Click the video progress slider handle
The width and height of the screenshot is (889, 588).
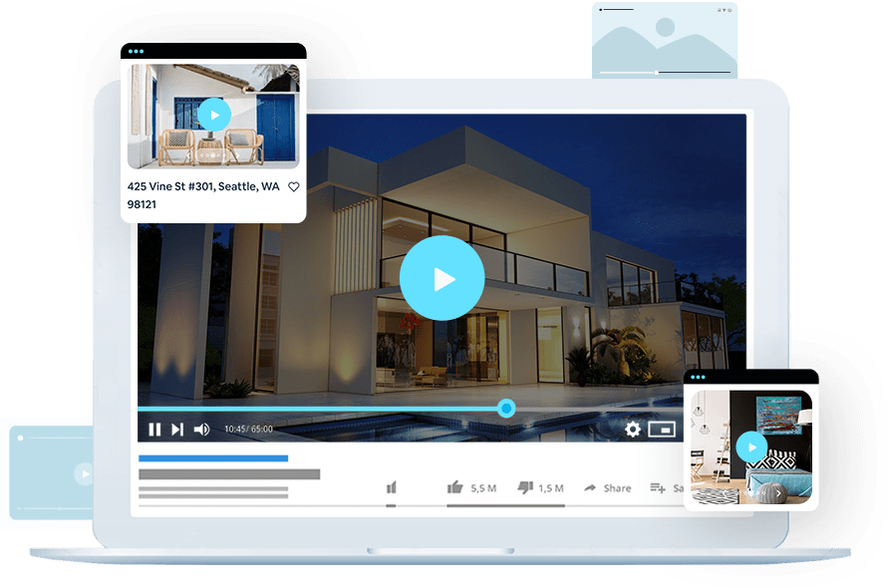pos(506,408)
